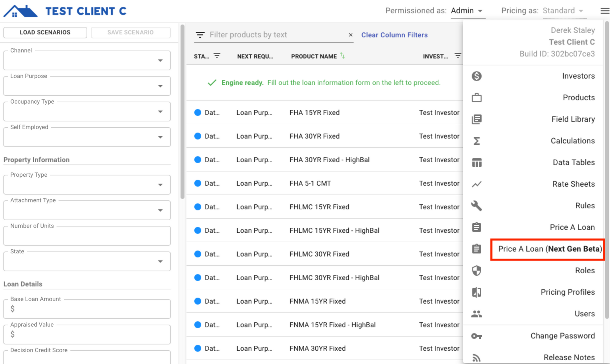Click the Rules wrench icon
The image size is (610, 364).
(476, 206)
